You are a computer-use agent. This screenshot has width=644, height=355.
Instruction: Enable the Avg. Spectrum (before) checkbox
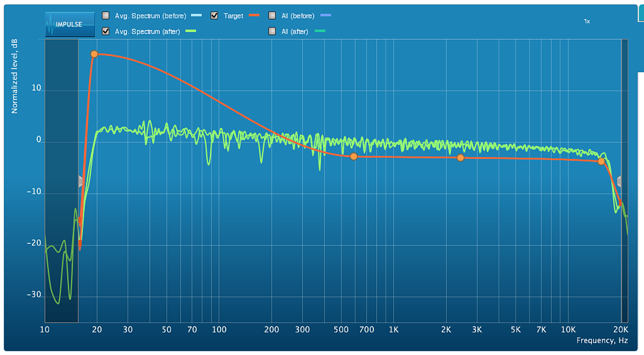(106, 15)
